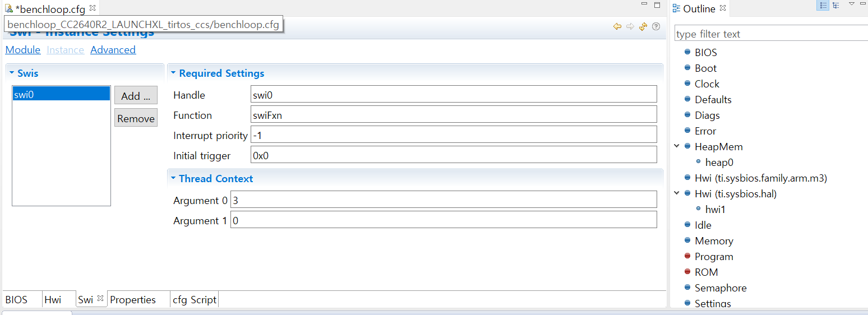Click the Add... button for Swis
The image size is (868, 315).
point(136,96)
